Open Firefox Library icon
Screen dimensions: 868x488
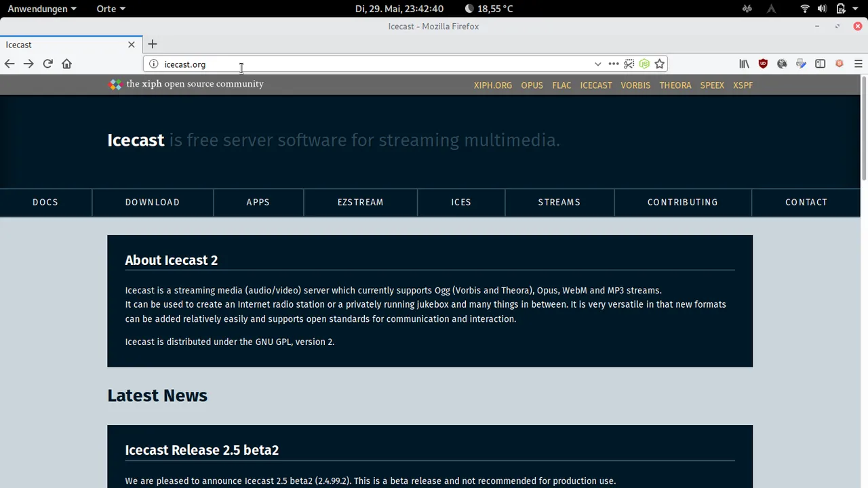744,64
